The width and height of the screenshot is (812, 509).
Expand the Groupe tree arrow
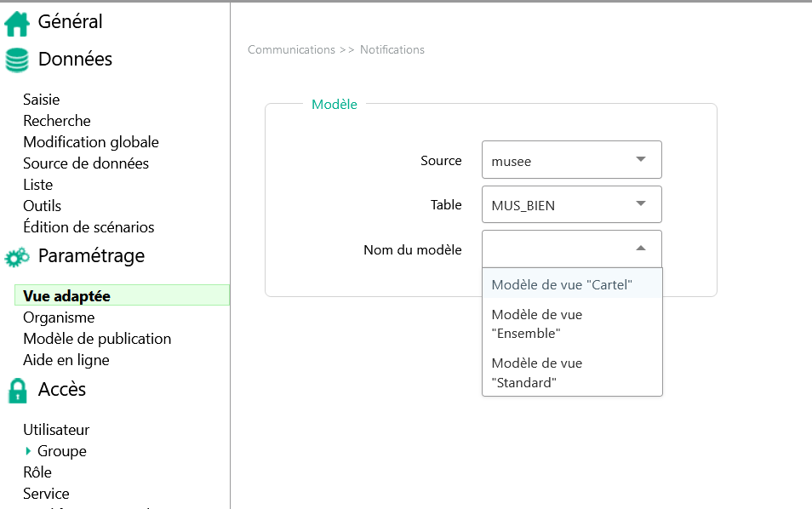28,451
